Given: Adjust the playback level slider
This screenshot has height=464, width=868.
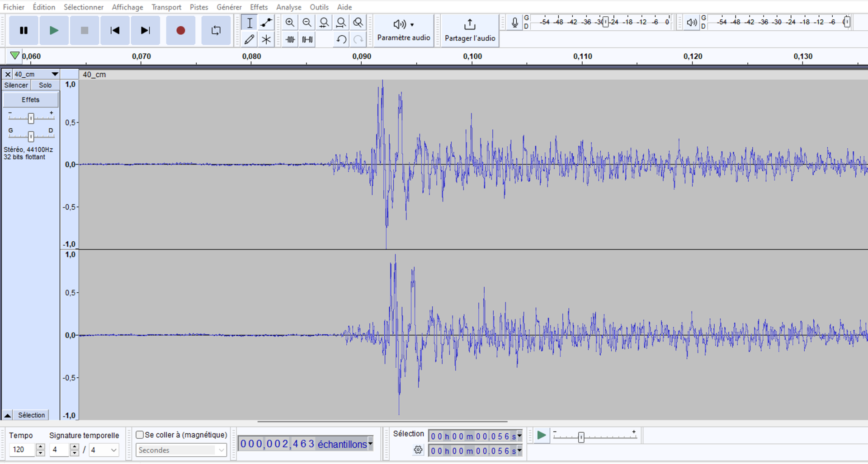Looking at the screenshot, I should (847, 22).
